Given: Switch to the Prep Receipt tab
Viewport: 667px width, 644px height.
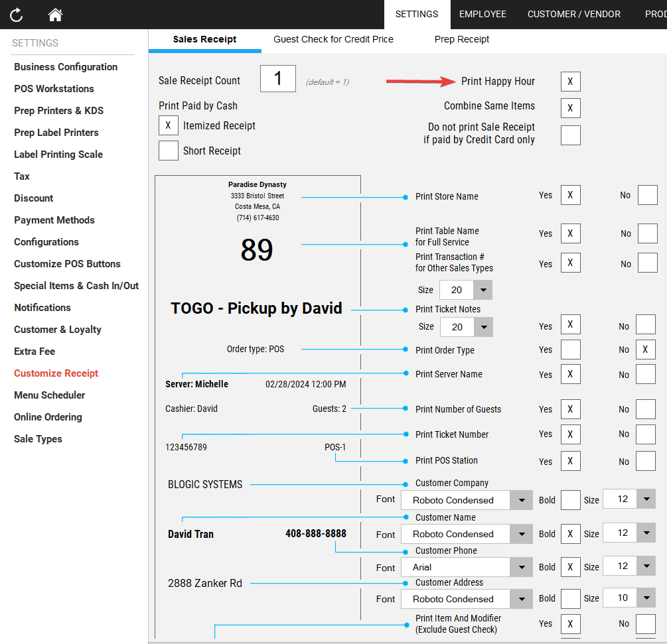Looking at the screenshot, I should point(461,39).
